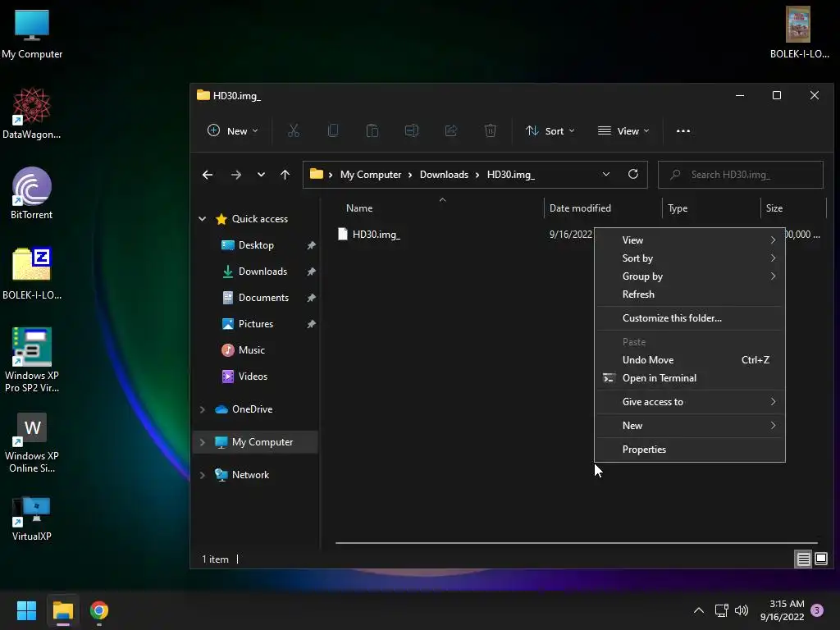Choose Refresh from the context menu
The image size is (840, 630).
(689, 294)
